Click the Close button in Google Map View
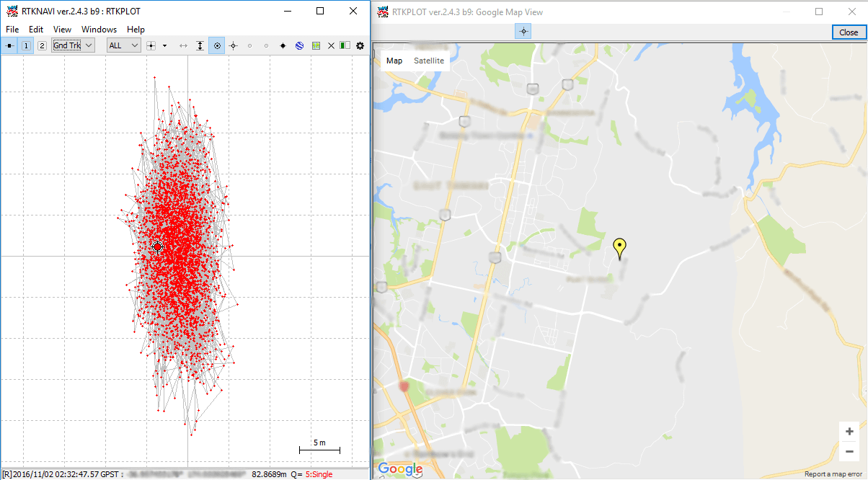This screenshot has height=480, width=868. [x=849, y=32]
